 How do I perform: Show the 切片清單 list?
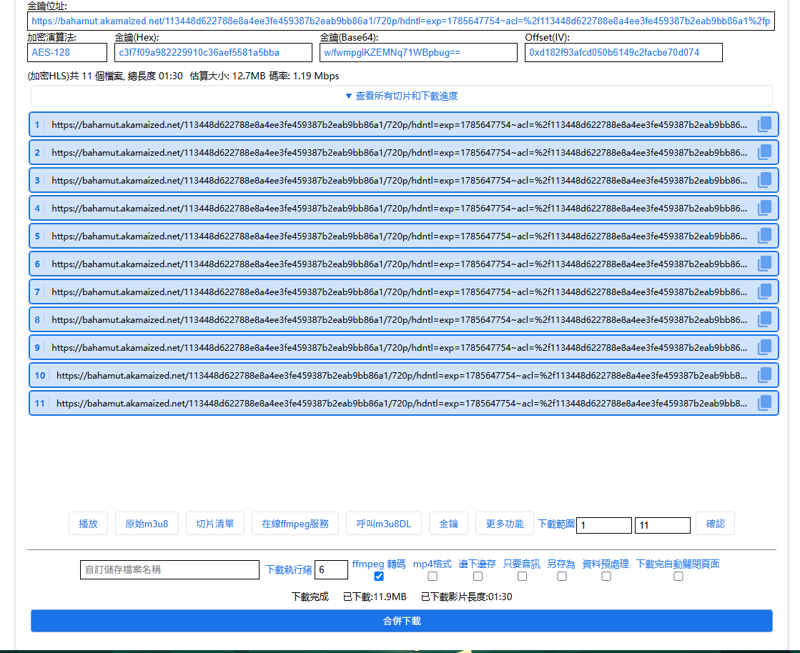[x=215, y=523]
